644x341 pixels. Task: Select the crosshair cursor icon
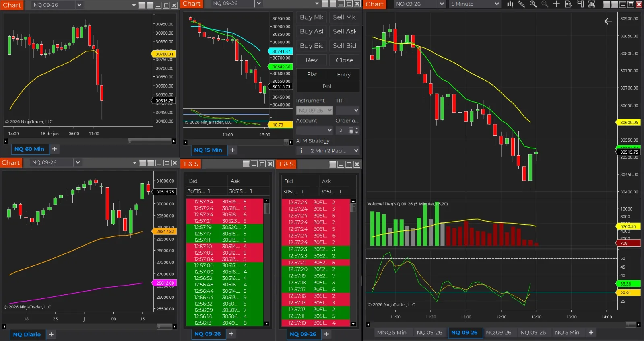(556, 4)
